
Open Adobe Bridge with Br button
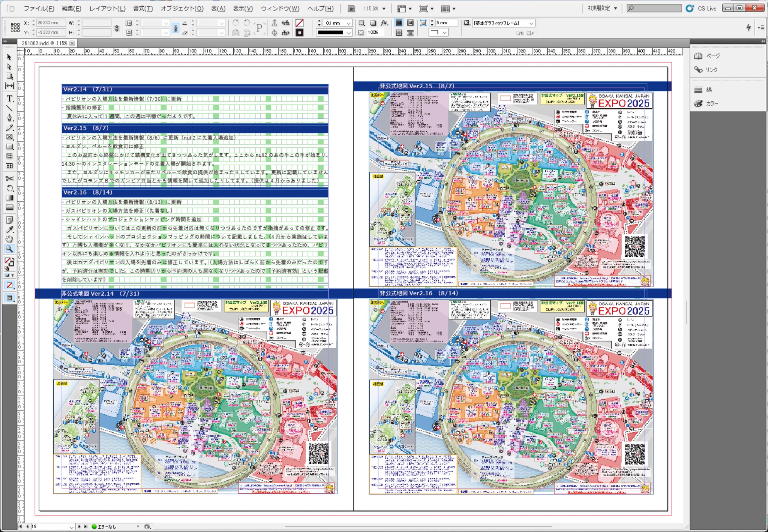[x=351, y=9]
